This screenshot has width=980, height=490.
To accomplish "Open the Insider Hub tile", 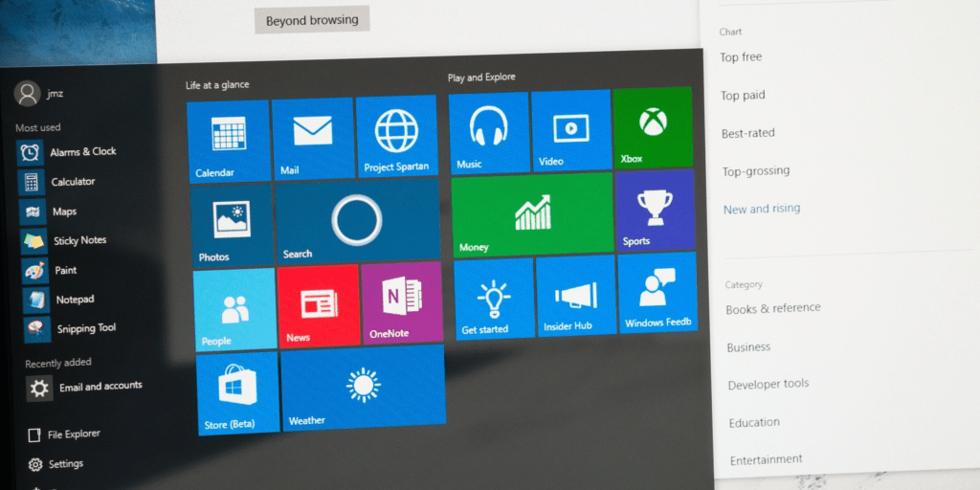I will point(576,297).
